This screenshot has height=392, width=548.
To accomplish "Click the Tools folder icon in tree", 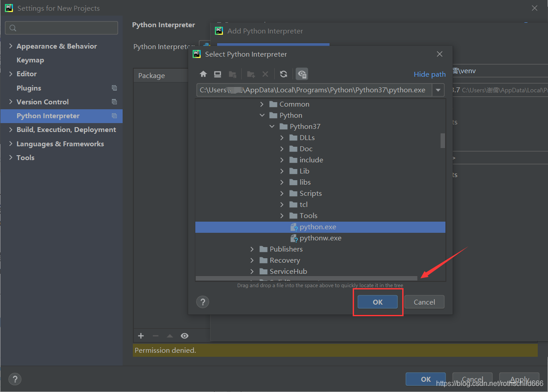I will [x=293, y=216].
